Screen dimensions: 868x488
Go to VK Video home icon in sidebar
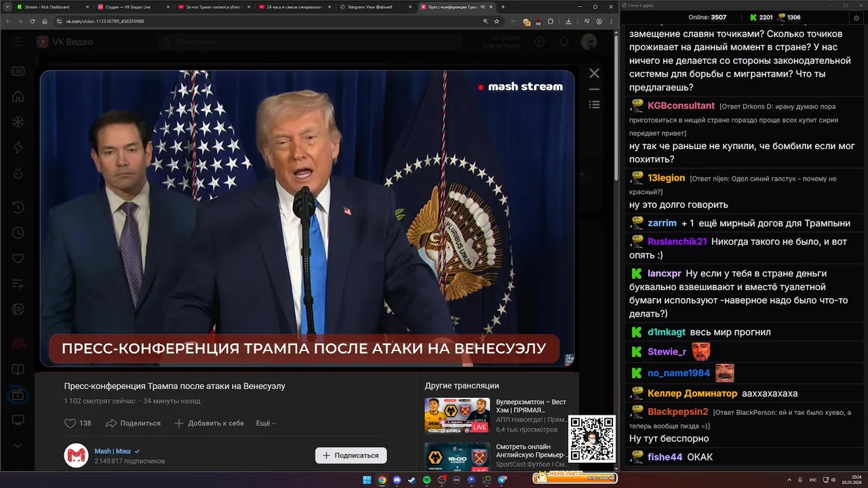(18, 97)
